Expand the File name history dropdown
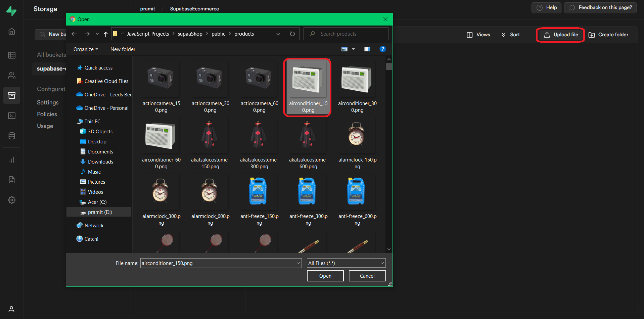Screen dimensions: 644x319 point(298,263)
